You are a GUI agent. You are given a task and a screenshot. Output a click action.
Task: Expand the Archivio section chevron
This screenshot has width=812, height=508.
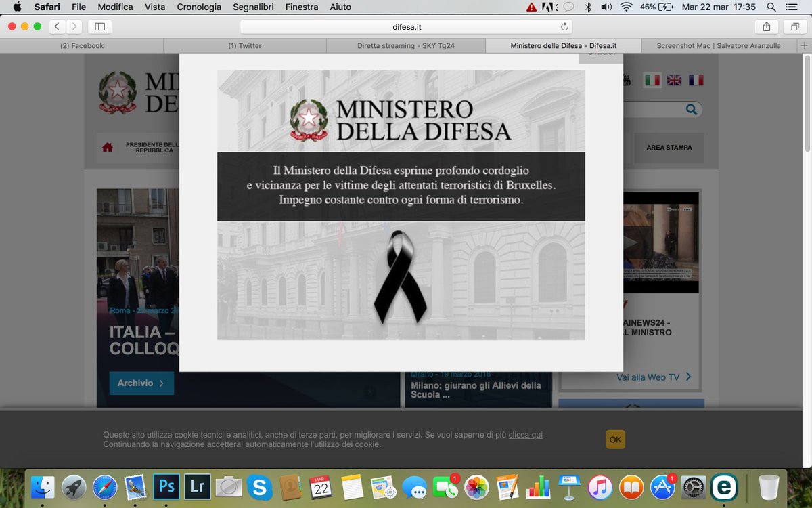coord(162,383)
